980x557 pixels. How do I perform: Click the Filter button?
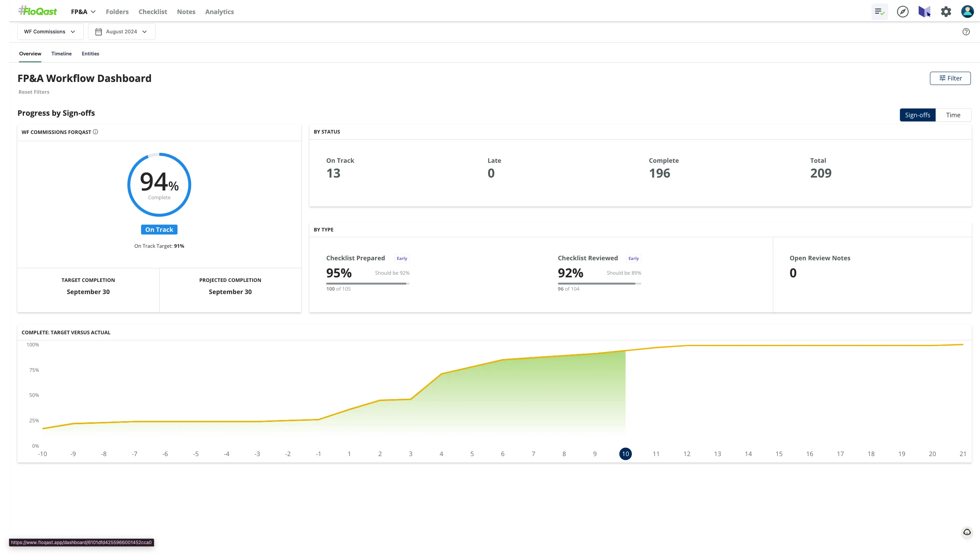pos(950,79)
